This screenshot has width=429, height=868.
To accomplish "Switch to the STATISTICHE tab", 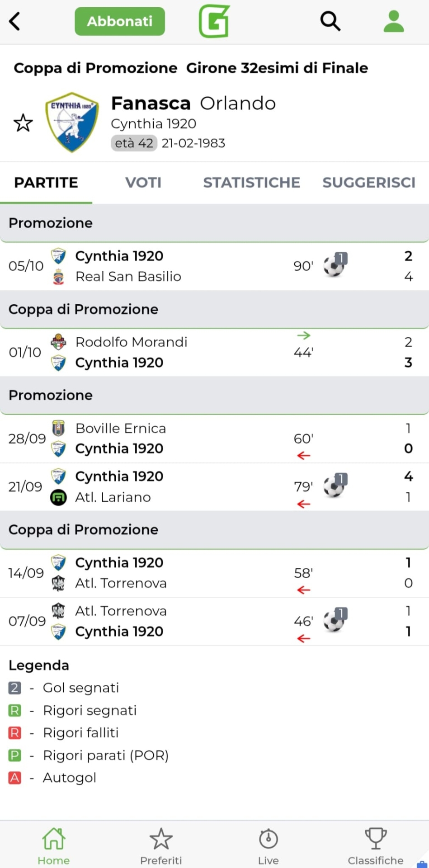I will point(251,183).
